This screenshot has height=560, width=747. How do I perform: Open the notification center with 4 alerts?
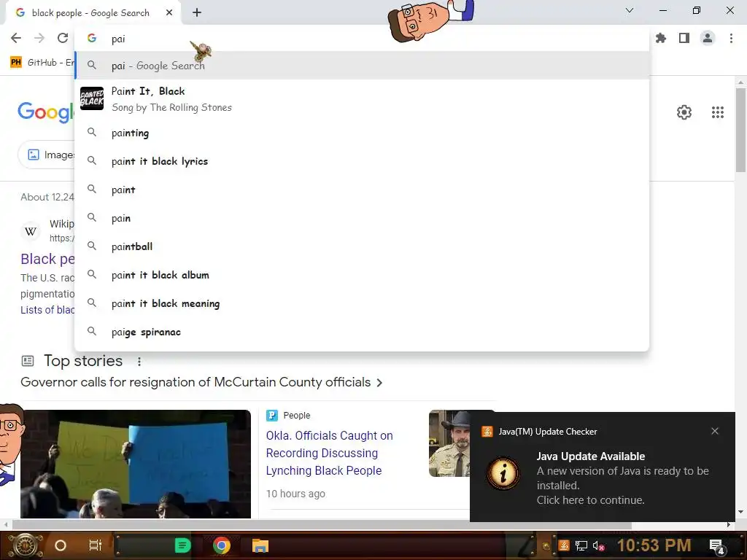point(717,546)
